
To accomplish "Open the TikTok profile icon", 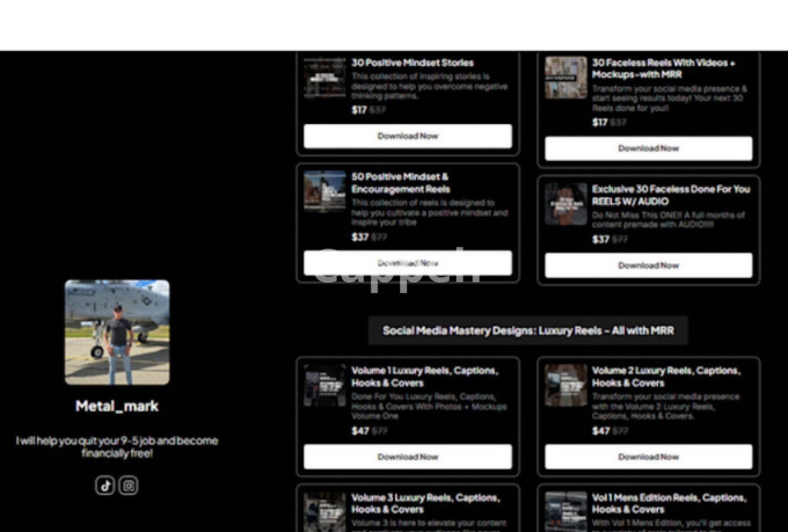I will [x=105, y=486].
